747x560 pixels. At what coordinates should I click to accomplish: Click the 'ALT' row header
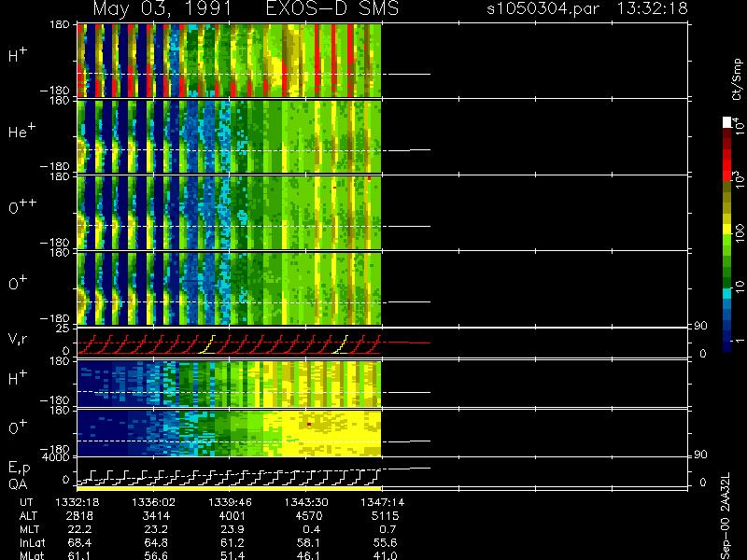(x=28, y=516)
